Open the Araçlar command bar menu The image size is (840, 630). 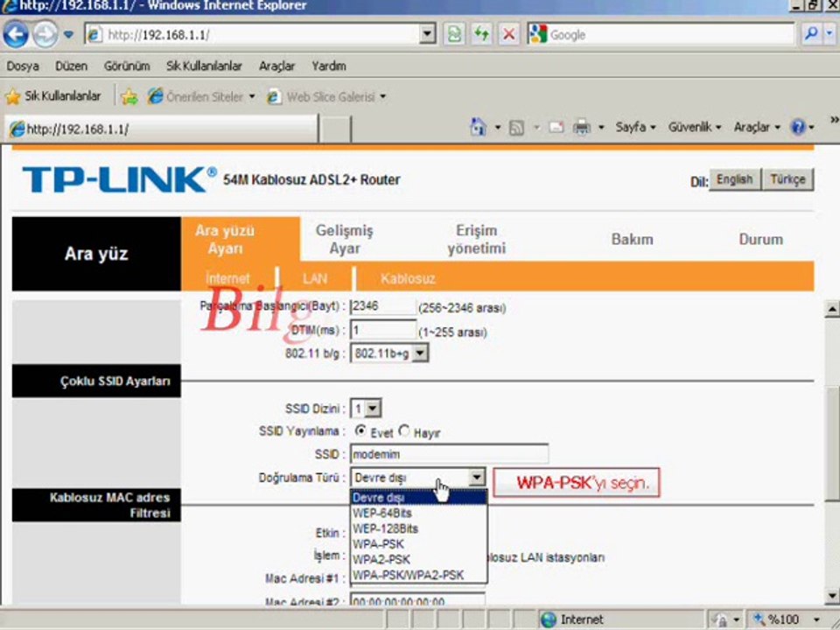[x=756, y=128]
